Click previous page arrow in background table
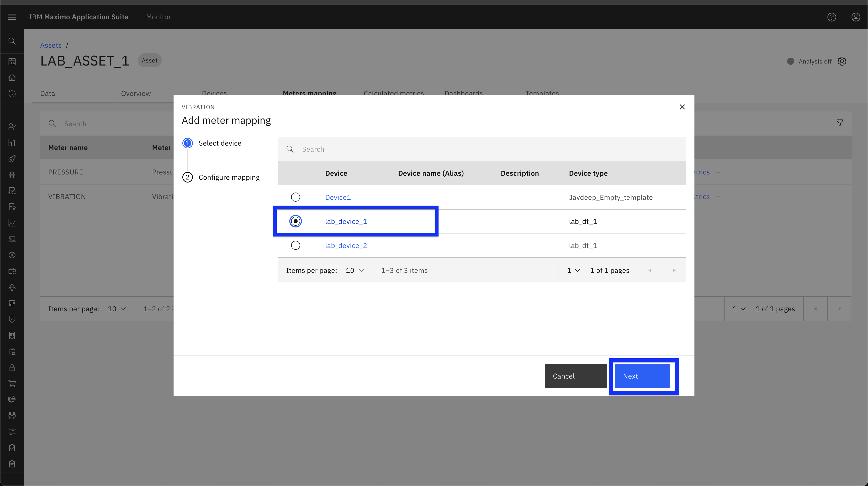Screen dimensions: 868x486 pos(816,309)
